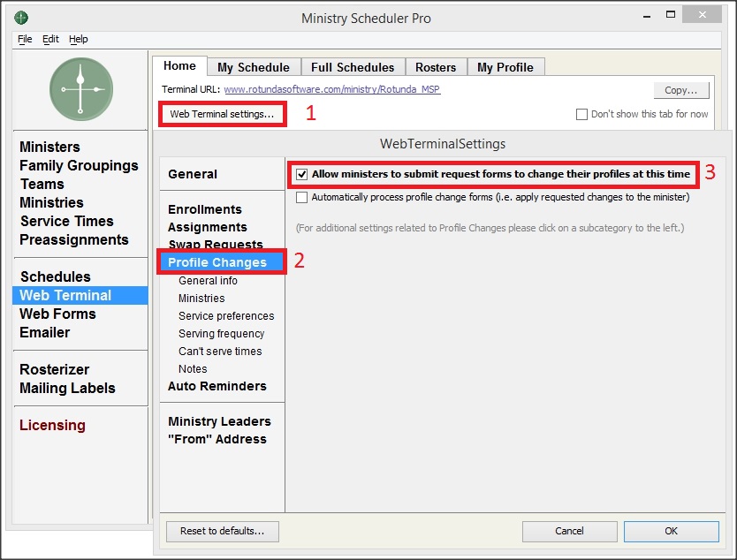Enable Automatically process profile change forms
Screen dimensions: 737x560
302,198
